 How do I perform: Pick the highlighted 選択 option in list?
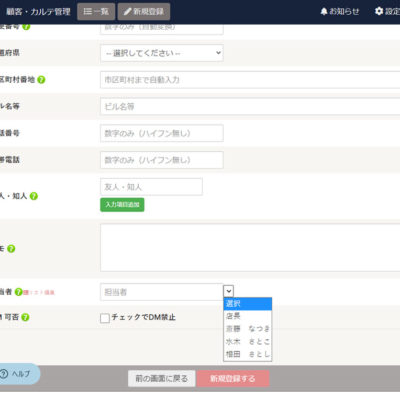coord(248,304)
